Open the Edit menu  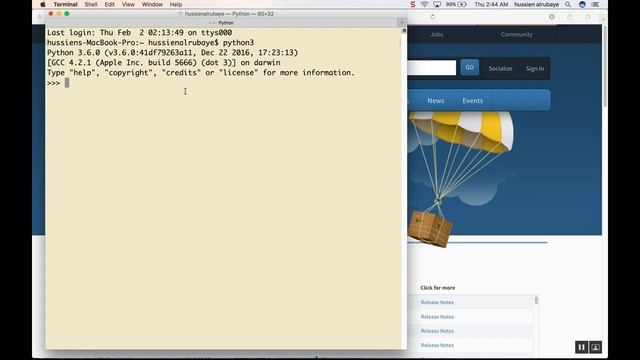click(x=109, y=4)
